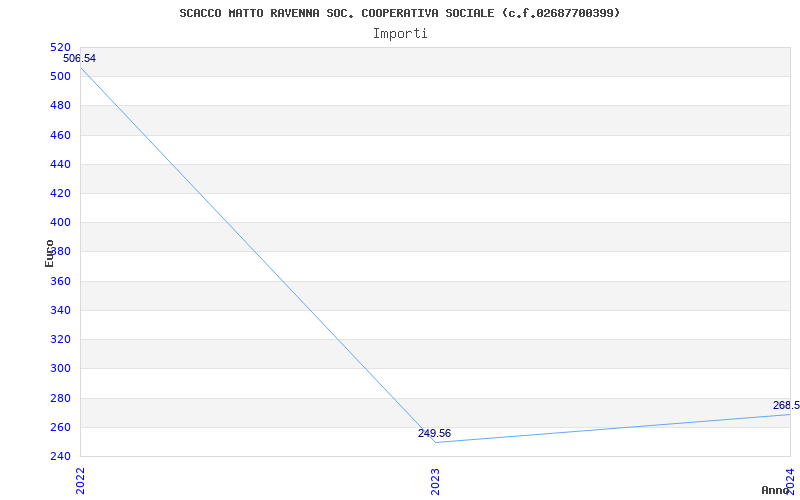800x500 pixels.
Task: Click the Euro y-axis title
Action: 49,253
